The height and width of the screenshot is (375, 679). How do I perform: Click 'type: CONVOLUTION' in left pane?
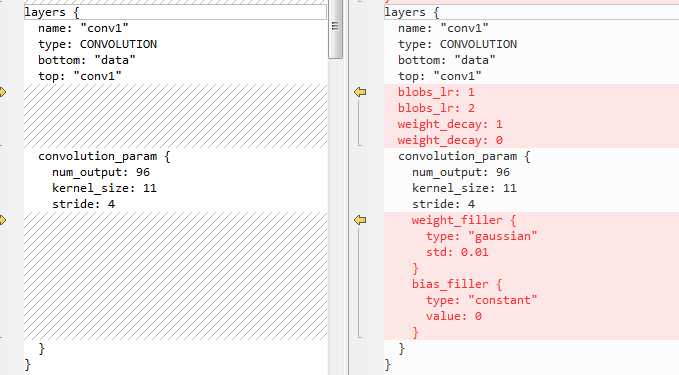pos(97,44)
